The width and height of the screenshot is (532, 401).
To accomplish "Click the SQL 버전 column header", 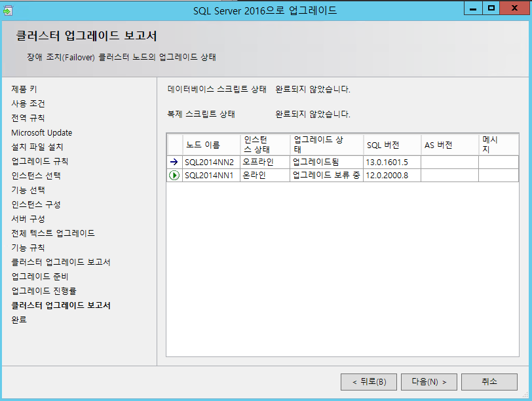I will pos(392,145).
